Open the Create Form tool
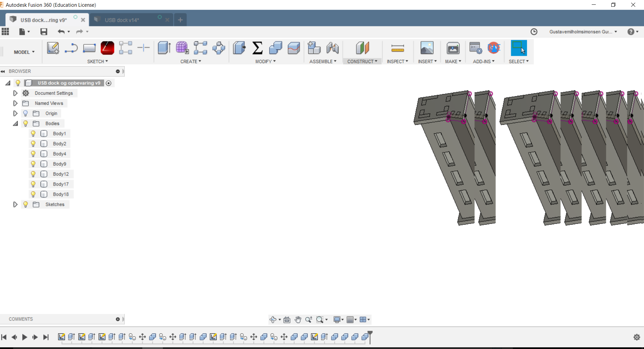644x349 pixels. [182, 48]
